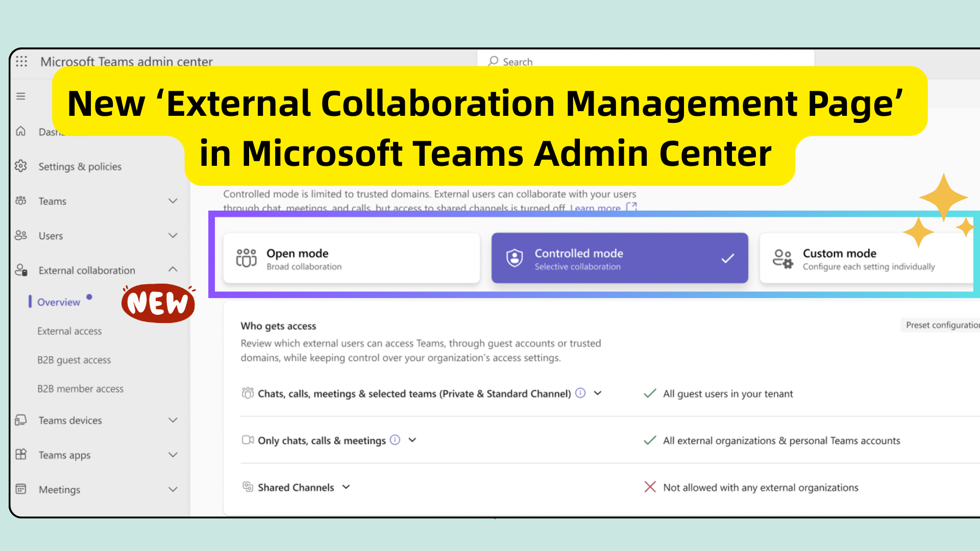
Task: Click the "All guest users in your tenant" text
Action: 728,394
